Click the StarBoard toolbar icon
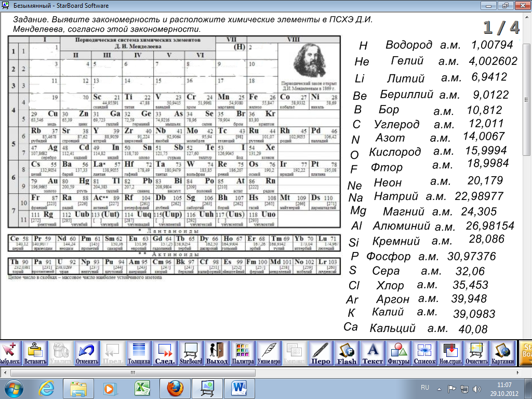This screenshot has height=399, width=532. pyautogui.click(x=191, y=353)
